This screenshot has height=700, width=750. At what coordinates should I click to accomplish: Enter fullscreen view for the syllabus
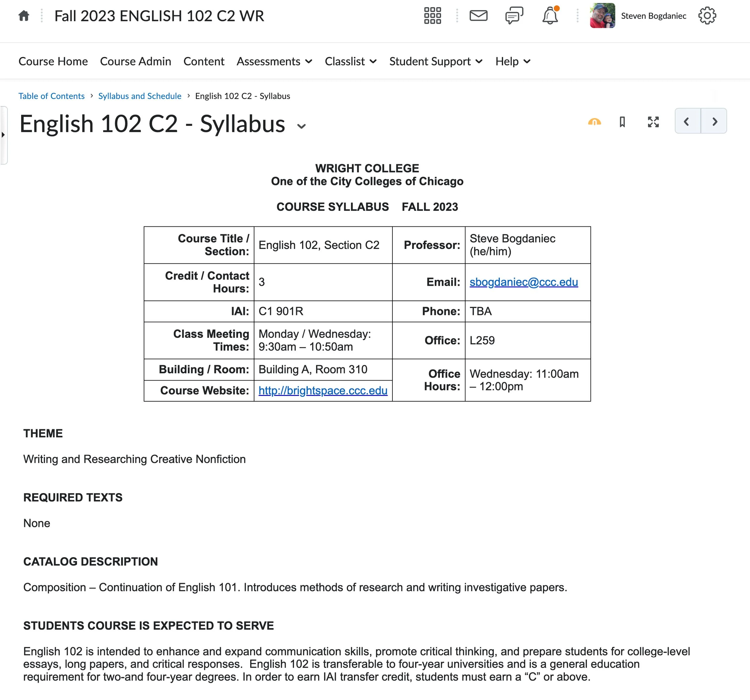[x=653, y=122]
